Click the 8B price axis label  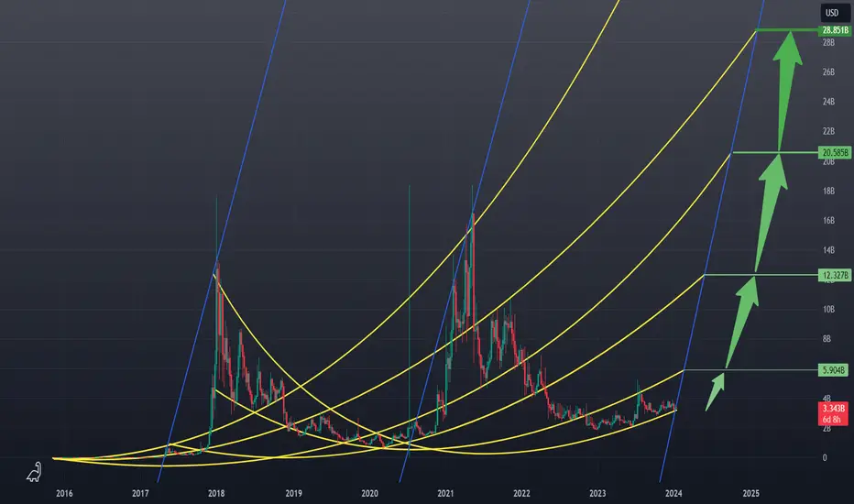pos(827,339)
